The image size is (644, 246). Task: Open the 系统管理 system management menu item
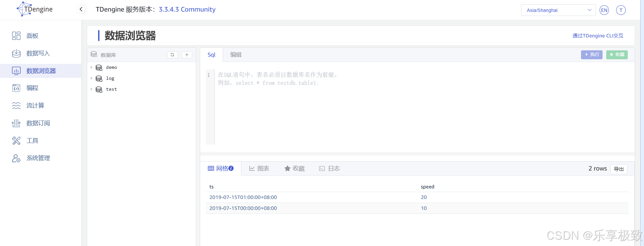(40, 158)
